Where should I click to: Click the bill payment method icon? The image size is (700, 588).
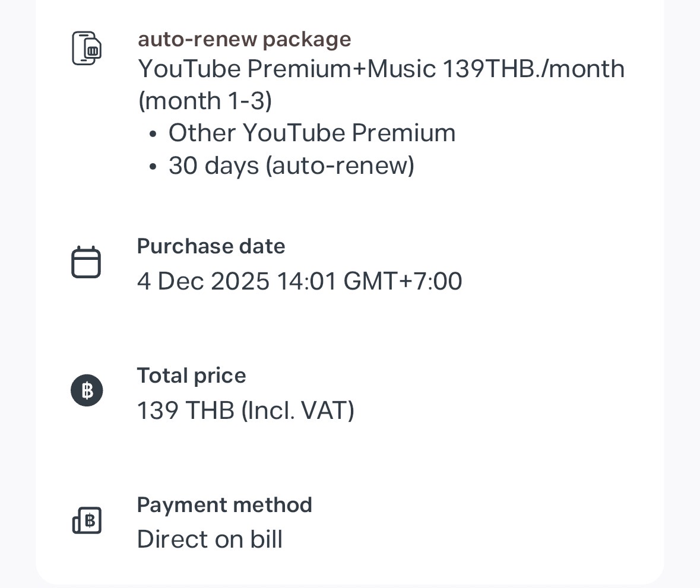[87, 521]
